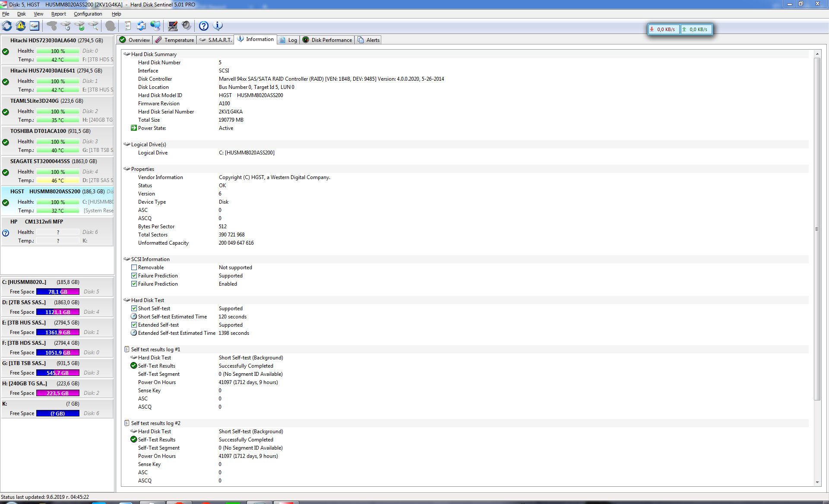The width and height of the screenshot is (829, 504).
Task: Open the File menu
Action: [6, 14]
